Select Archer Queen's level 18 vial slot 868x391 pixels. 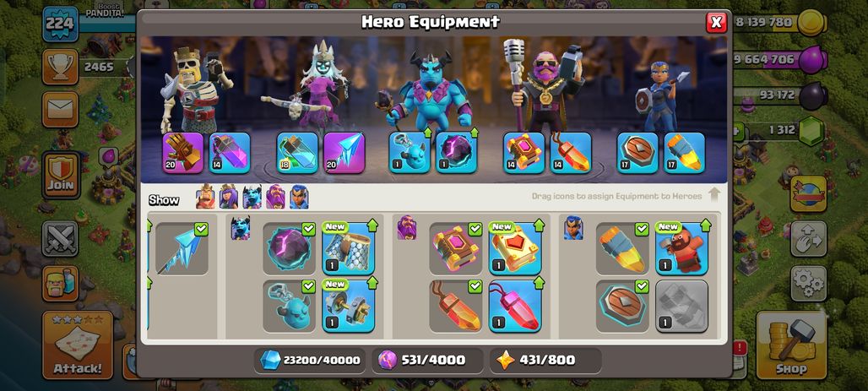click(297, 153)
